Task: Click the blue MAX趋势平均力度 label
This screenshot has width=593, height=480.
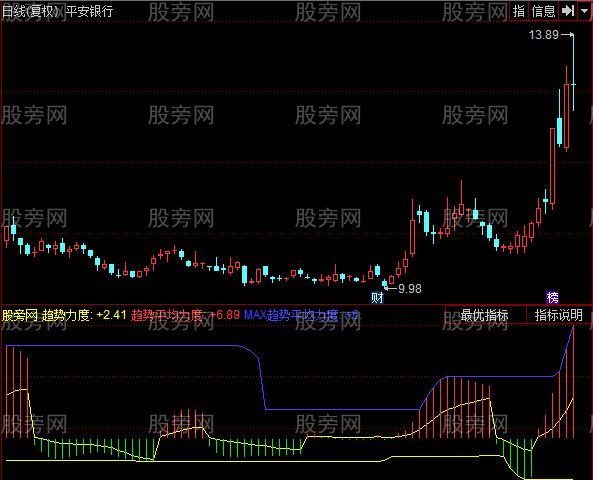Action: tap(301, 315)
